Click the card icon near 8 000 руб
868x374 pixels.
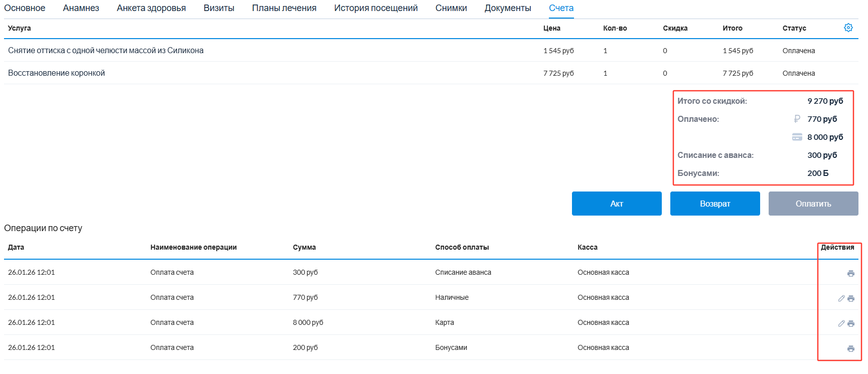click(797, 137)
